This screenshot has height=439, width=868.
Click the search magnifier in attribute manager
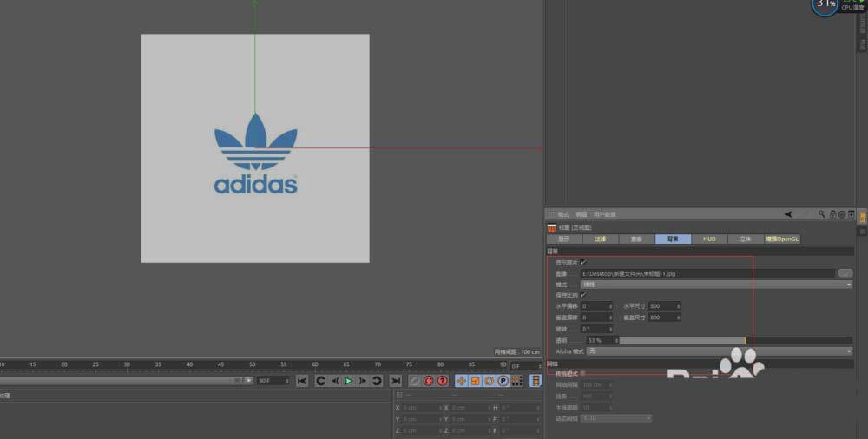click(x=821, y=214)
